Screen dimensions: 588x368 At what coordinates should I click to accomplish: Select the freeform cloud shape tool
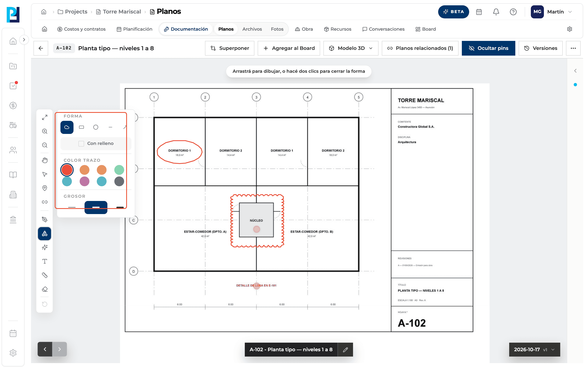[x=67, y=127]
